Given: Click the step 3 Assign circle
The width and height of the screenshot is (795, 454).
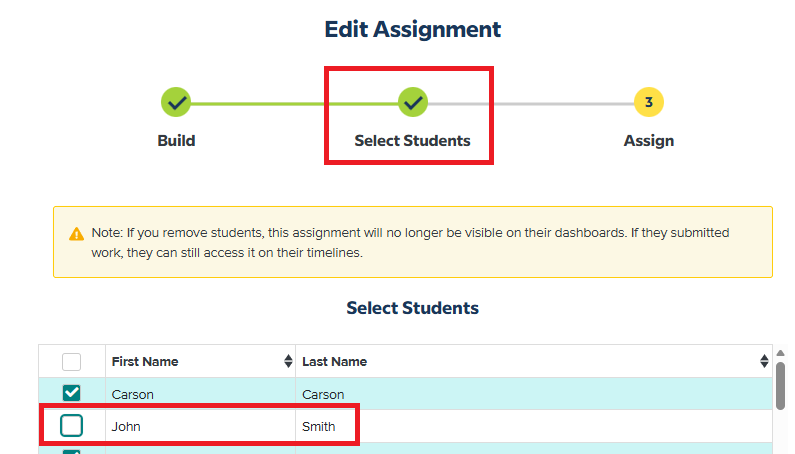Looking at the screenshot, I should coord(649,101).
